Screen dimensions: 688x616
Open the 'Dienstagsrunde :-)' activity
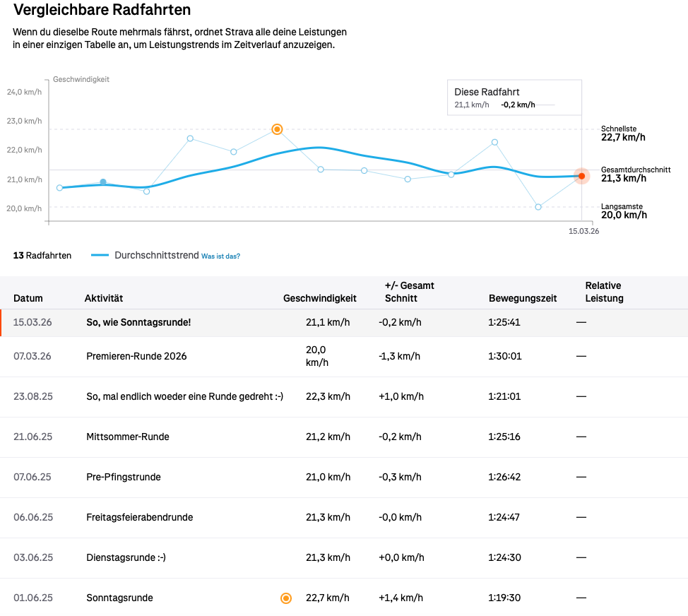(126, 558)
